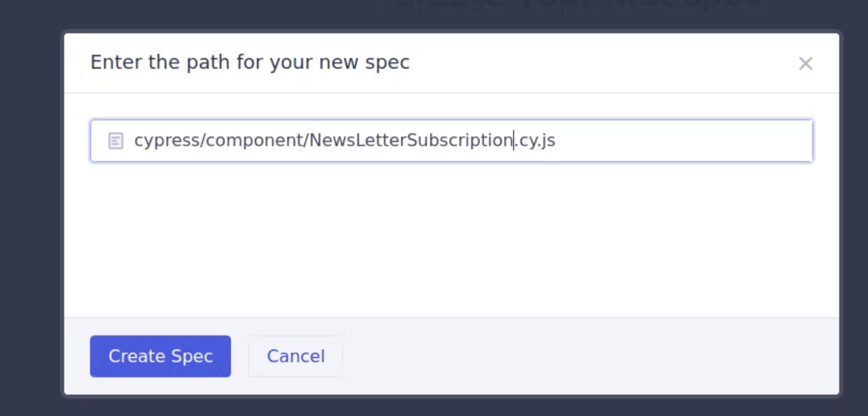This screenshot has height=416, width=868.
Task: Click the "Subscription" part of the filename
Action: coord(460,140)
